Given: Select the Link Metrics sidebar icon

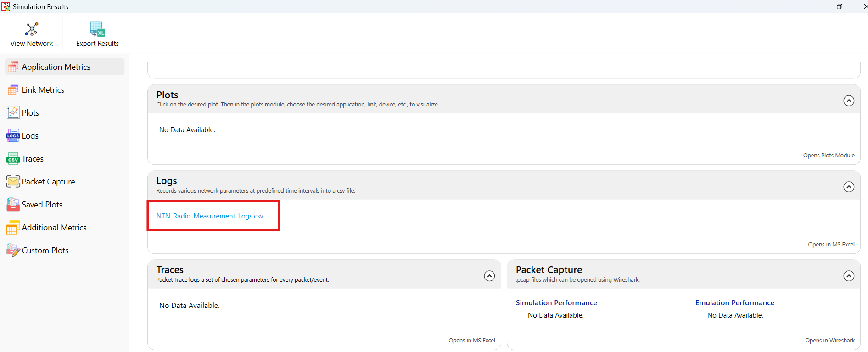Looking at the screenshot, I should (x=13, y=90).
